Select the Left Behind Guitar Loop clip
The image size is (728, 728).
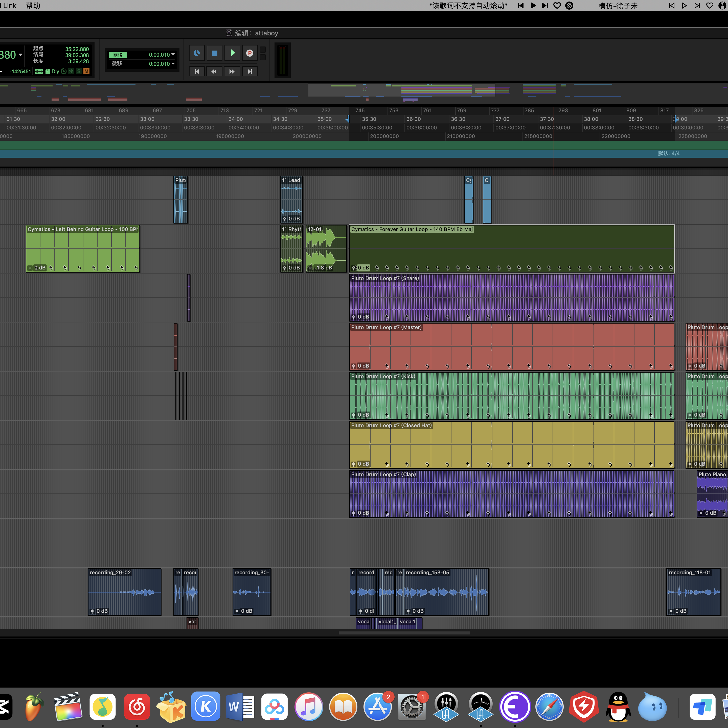coord(82,249)
